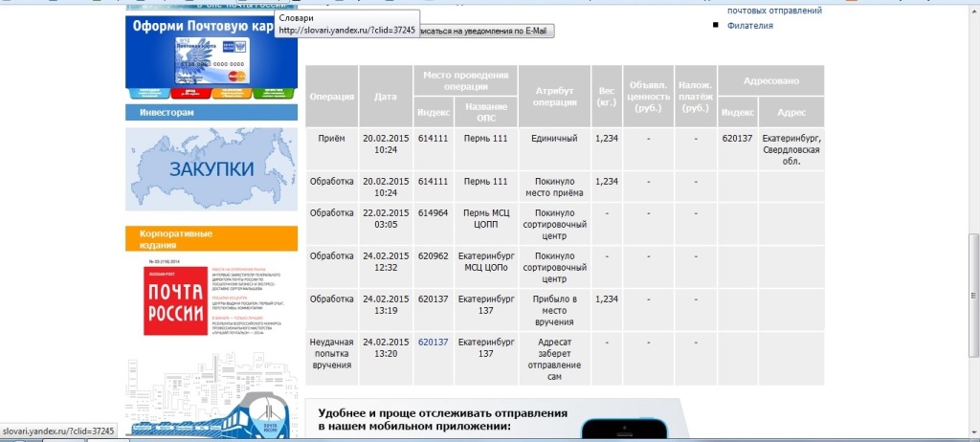The width and height of the screenshot is (980, 442).
Task: Click the Объявл. ценность (руб.) header
Action: (648, 97)
